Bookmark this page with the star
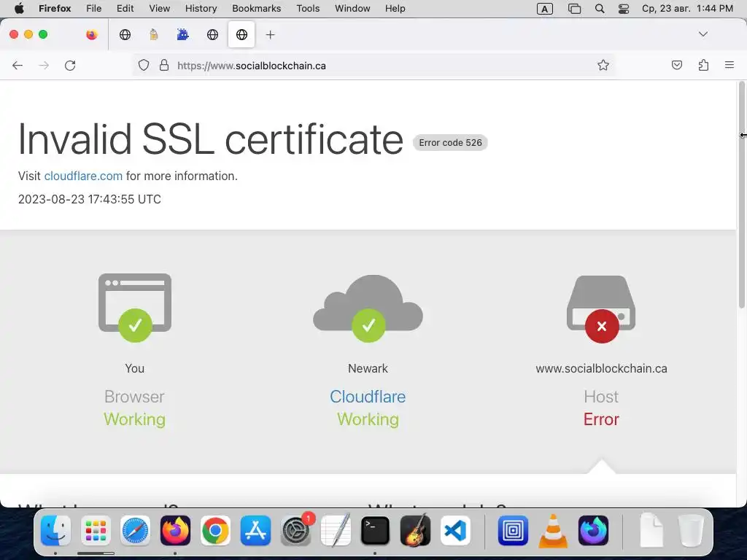The width and height of the screenshot is (747, 560). (603, 65)
